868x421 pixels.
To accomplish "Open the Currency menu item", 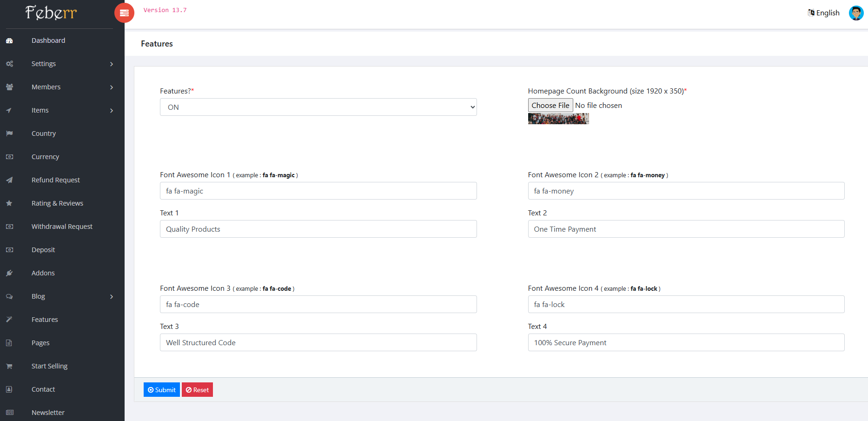I will coord(45,157).
